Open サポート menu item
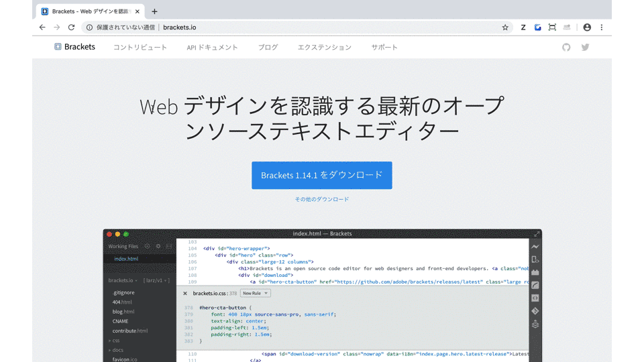The height and width of the screenshot is (362, 644). (x=384, y=47)
